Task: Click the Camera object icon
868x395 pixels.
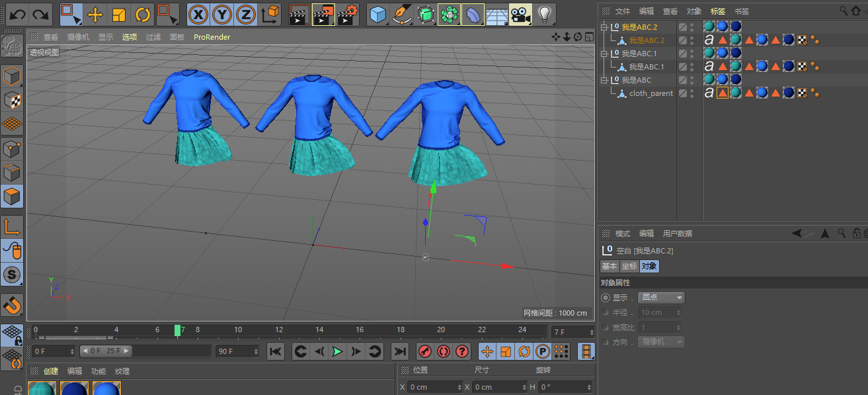Action: pyautogui.click(x=521, y=14)
